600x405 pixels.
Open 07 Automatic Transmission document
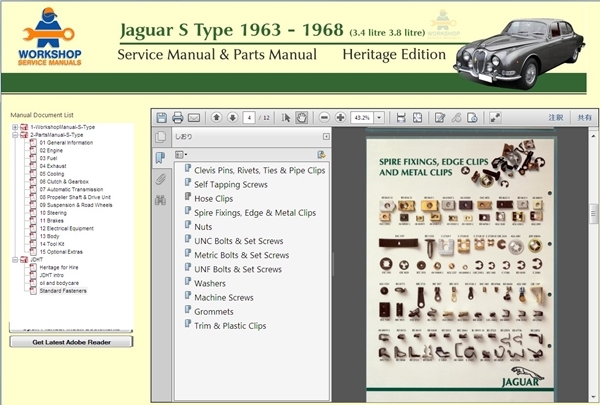71,189
